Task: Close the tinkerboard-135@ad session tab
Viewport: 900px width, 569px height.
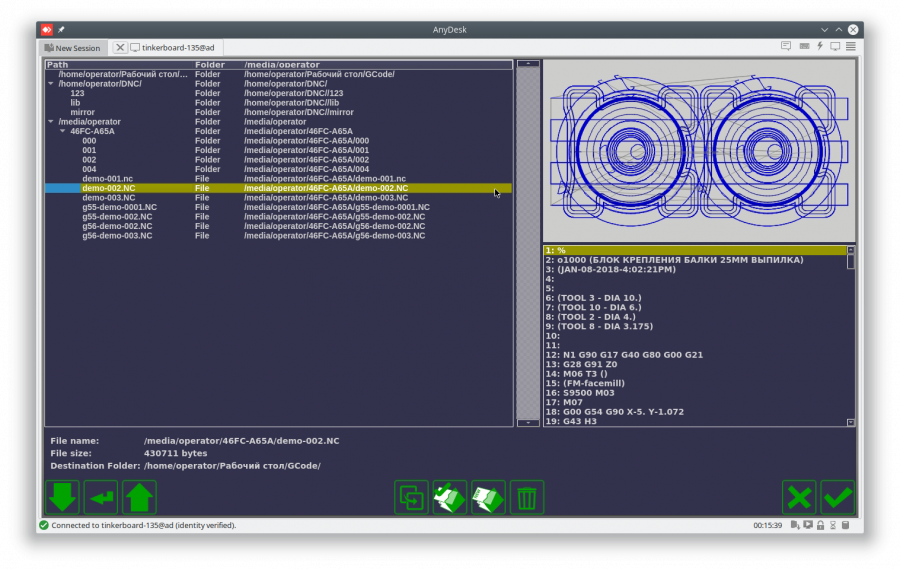Action: 120,47
